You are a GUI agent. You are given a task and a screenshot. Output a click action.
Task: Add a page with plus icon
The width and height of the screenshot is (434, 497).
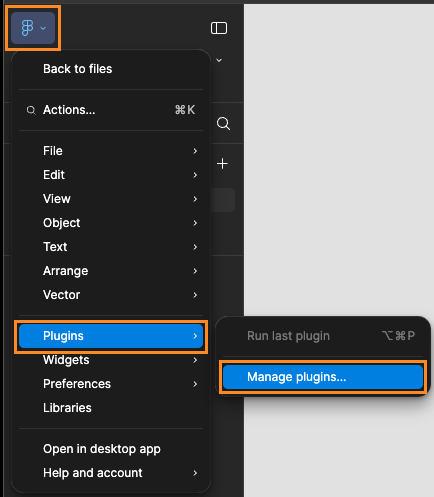[x=222, y=164]
